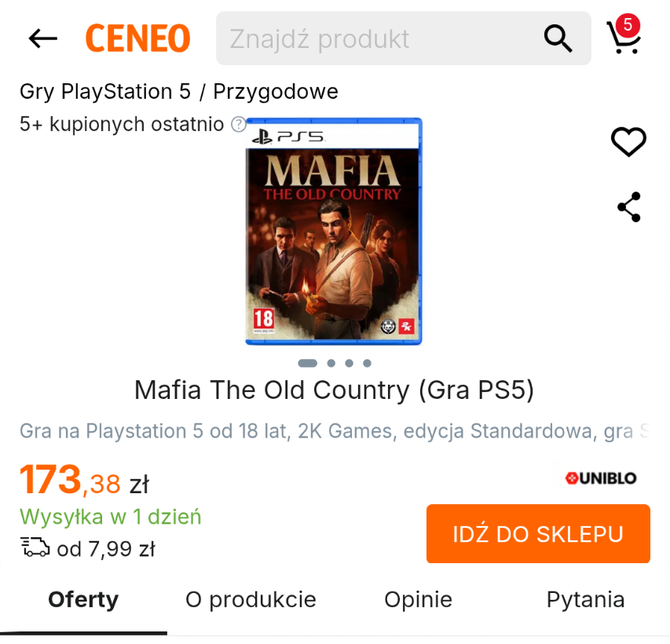Share product using the share icon
Viewport: 670px width, 644px height.
click(629, 207)
